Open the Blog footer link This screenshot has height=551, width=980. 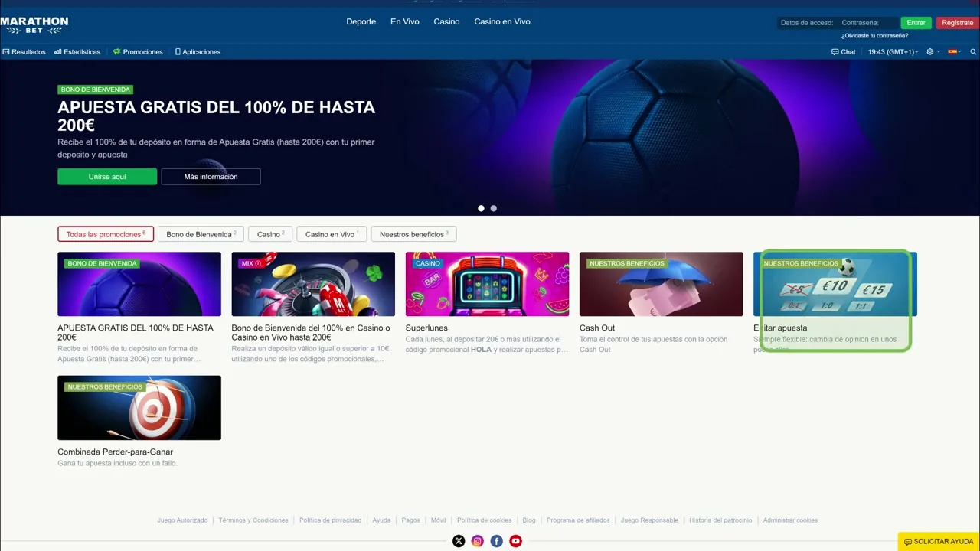(529, 520)
